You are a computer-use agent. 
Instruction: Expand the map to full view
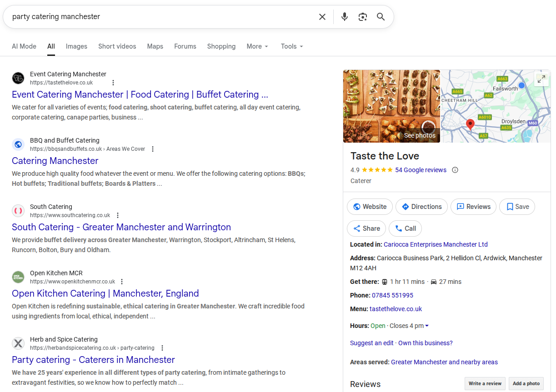(x=541, y=79)
